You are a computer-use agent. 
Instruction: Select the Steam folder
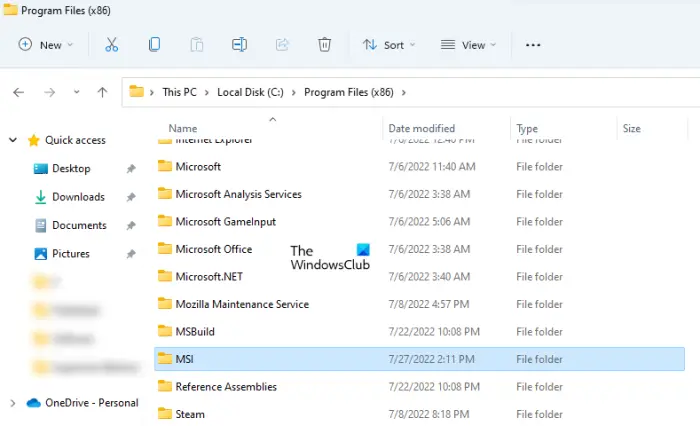(190, 414)
